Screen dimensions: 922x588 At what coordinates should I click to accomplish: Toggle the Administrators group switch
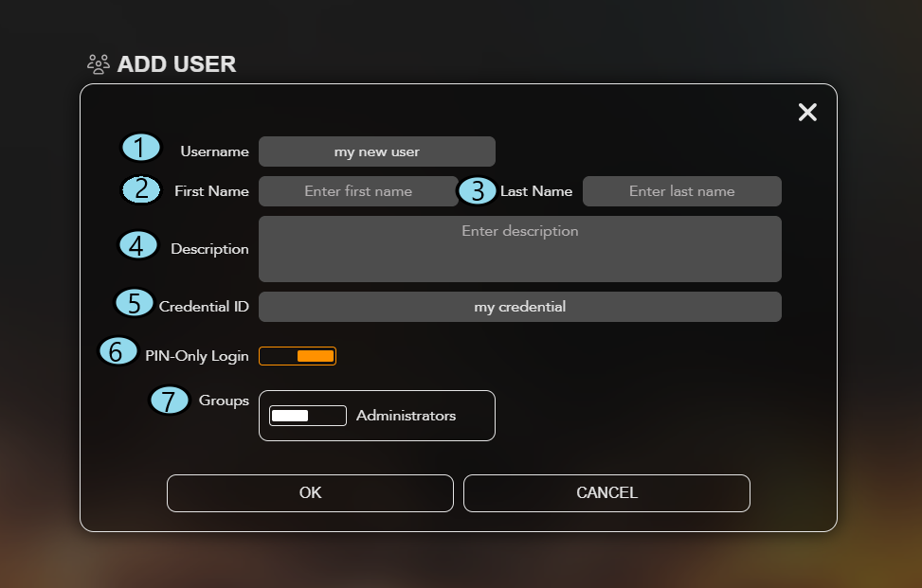pos(308,416)
